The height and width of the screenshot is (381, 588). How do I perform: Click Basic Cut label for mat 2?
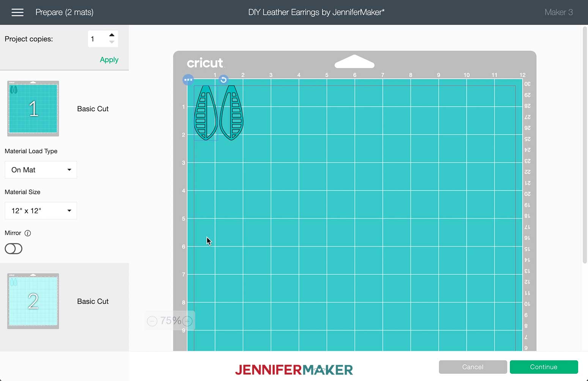pyautogui.click(x=93, y=301)
